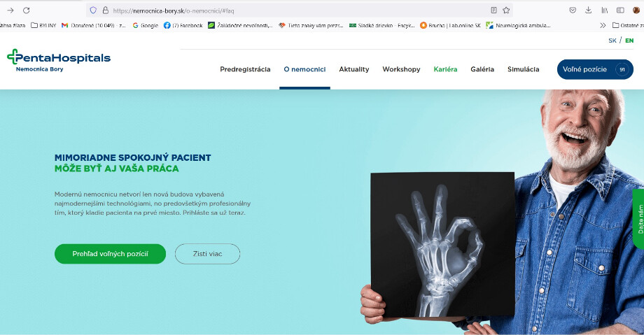The width and height of the screenshot is (644, 335).
Task: Open the downloads arrow icon
Action: point(589,10)
